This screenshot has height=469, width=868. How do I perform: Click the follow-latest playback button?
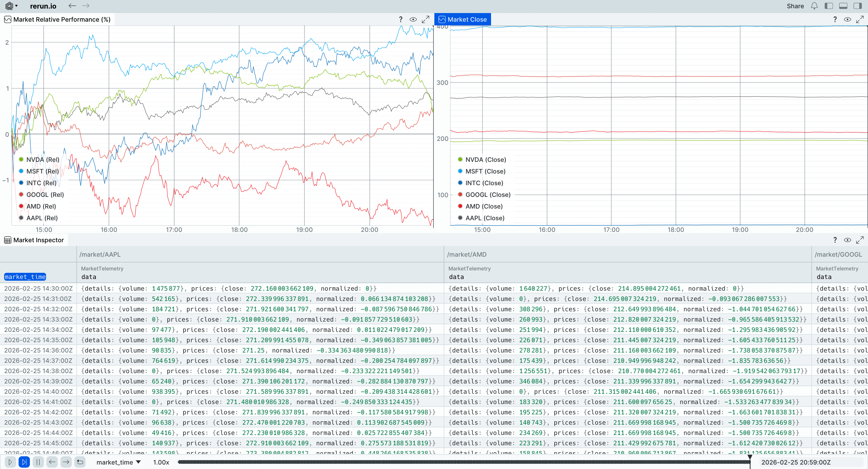pyautogui.click(x=24, y=462)
